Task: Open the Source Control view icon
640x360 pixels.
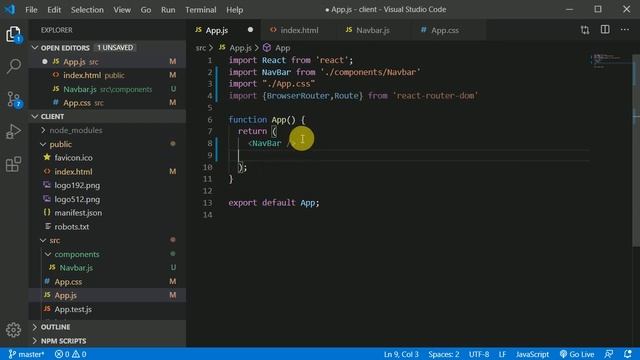Action: [x=13, y=99]
